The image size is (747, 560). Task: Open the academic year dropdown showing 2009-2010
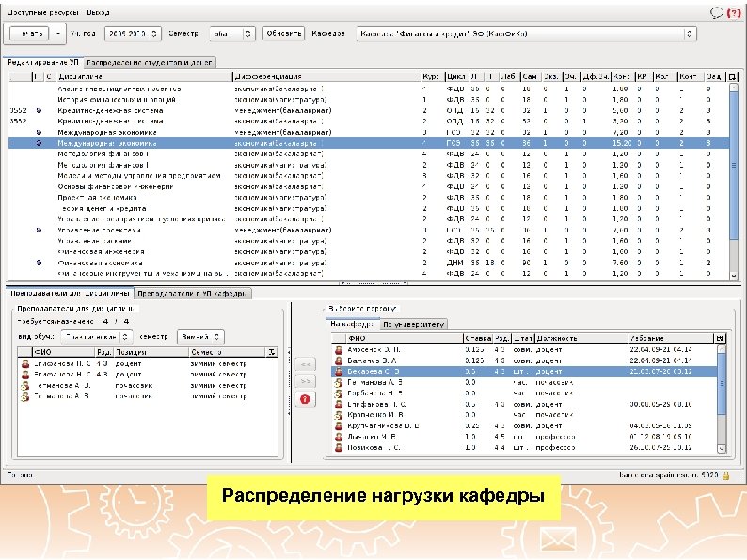[x=133, y=33]
